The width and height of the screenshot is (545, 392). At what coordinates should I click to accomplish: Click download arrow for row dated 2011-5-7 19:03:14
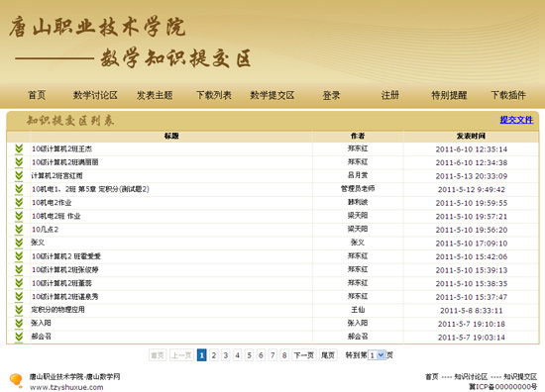19,337
